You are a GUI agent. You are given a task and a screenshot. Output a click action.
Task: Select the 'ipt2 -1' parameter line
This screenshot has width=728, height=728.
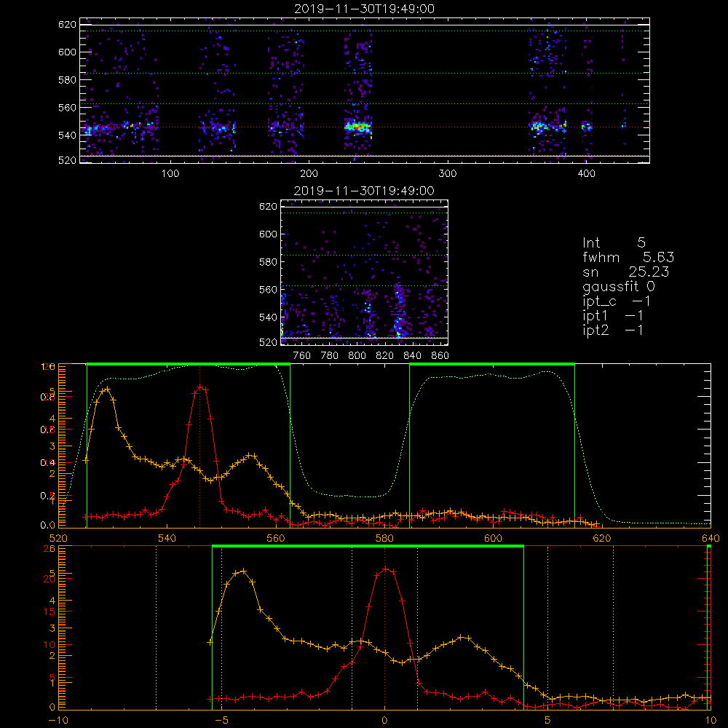613,330
